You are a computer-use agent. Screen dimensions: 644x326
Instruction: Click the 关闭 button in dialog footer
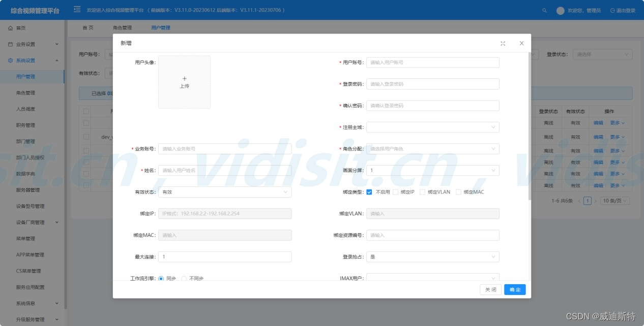pyautogui.click(x=490, y=289)
